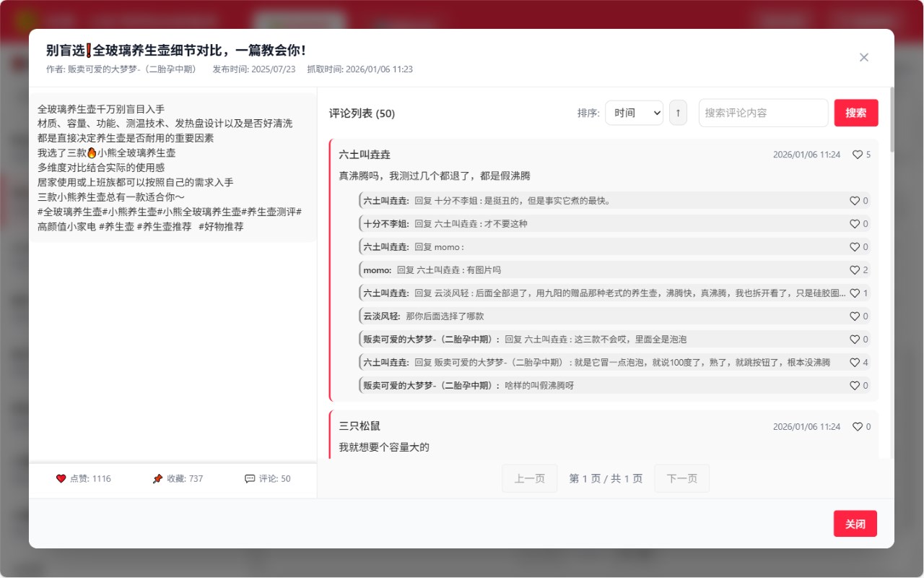Image resolution: width=924 pixels, height=578 pixels.
Task: Click the post line '全玻璃养生壶千万别盲目入手'
Action: point(101,109)
